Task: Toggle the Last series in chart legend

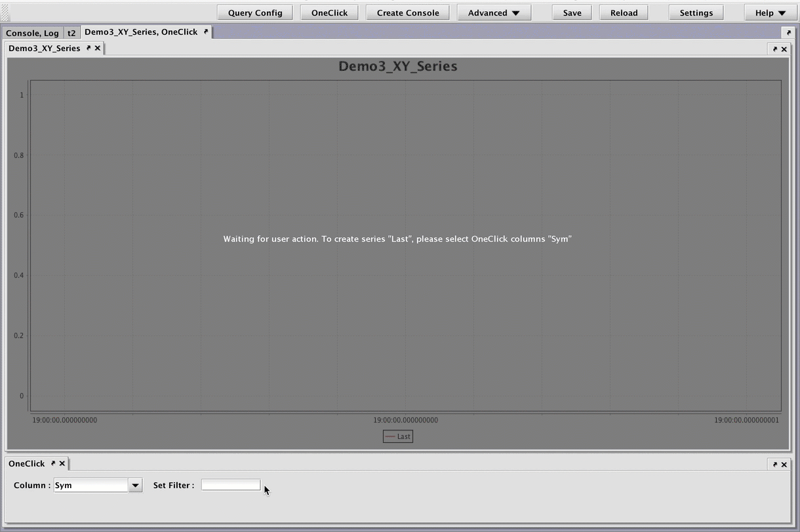Action: click(x=398, y=436)
